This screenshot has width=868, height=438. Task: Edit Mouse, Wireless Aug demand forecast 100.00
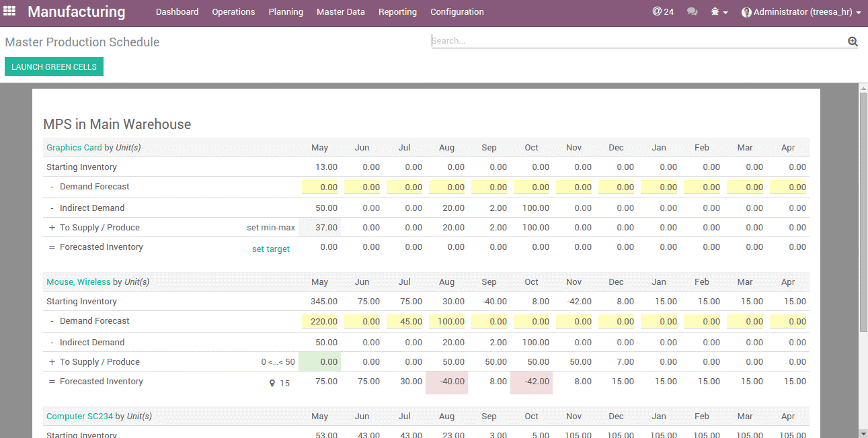447,322
